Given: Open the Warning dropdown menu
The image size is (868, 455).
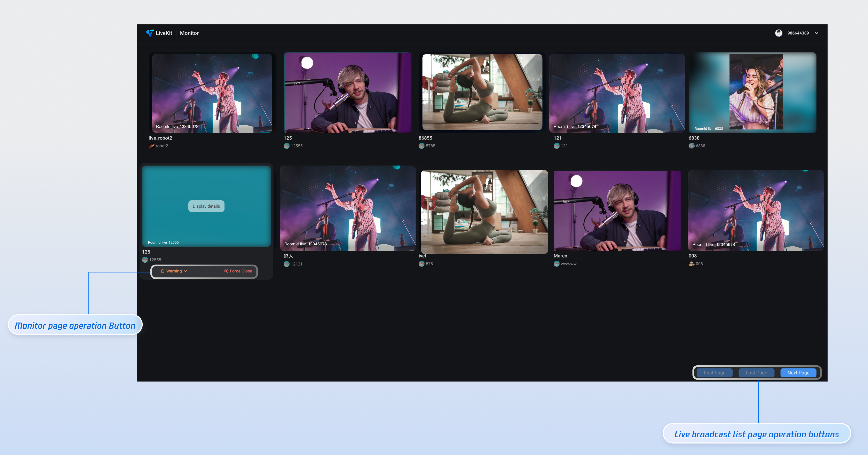Looking at the screenshot, I should pyautogui.click(x=174, y=271).
